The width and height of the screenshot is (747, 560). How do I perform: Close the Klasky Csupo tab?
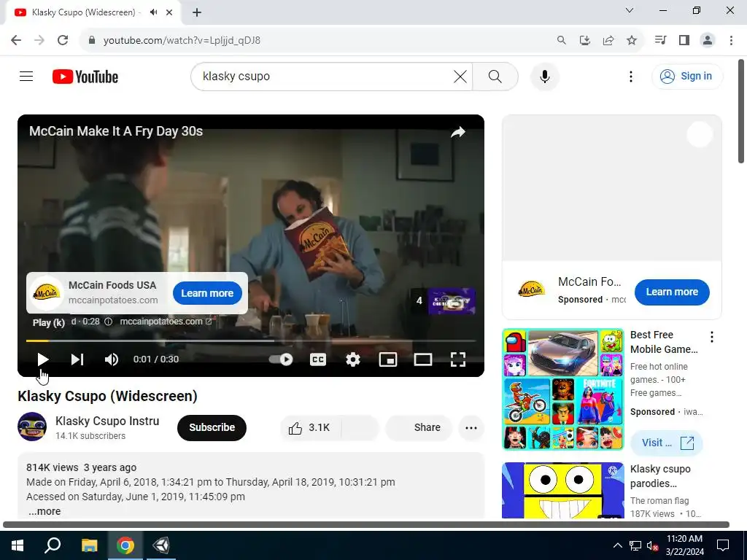(x=169, y=12)
